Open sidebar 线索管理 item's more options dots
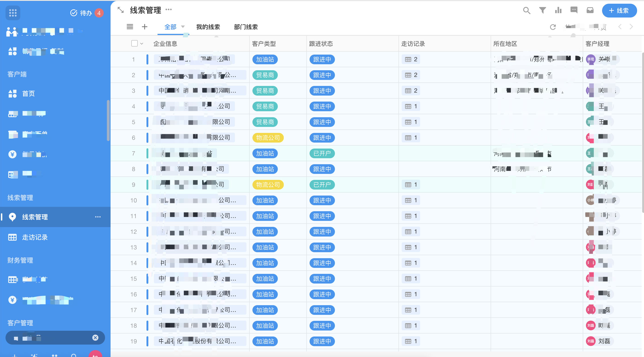The image size is (644, 357). (98, 217)
